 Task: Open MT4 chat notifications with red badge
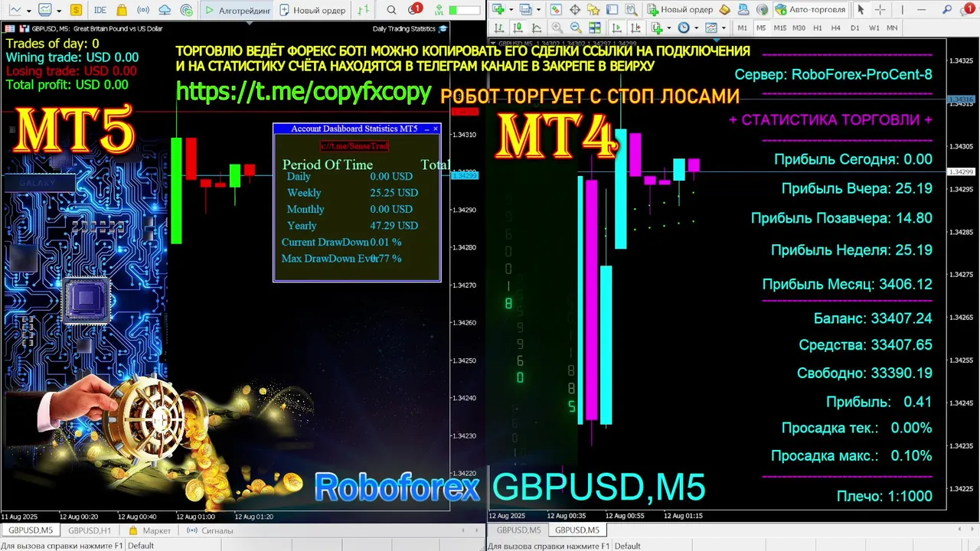pos(968,10)
